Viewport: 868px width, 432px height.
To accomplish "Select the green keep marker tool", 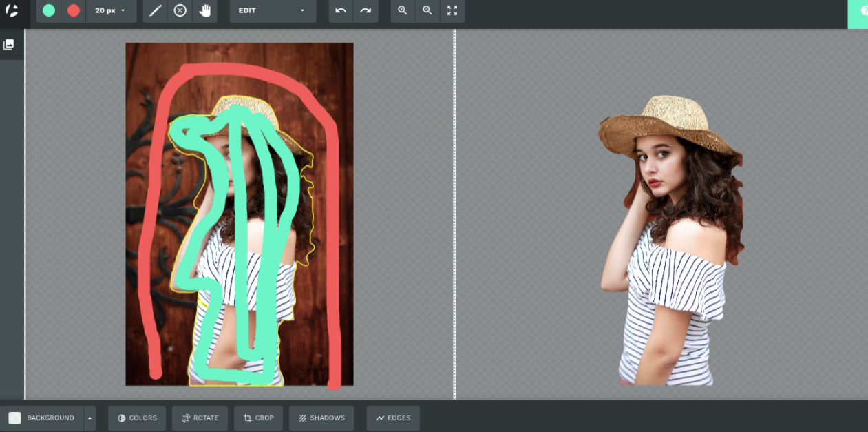I will coord(49,11).
